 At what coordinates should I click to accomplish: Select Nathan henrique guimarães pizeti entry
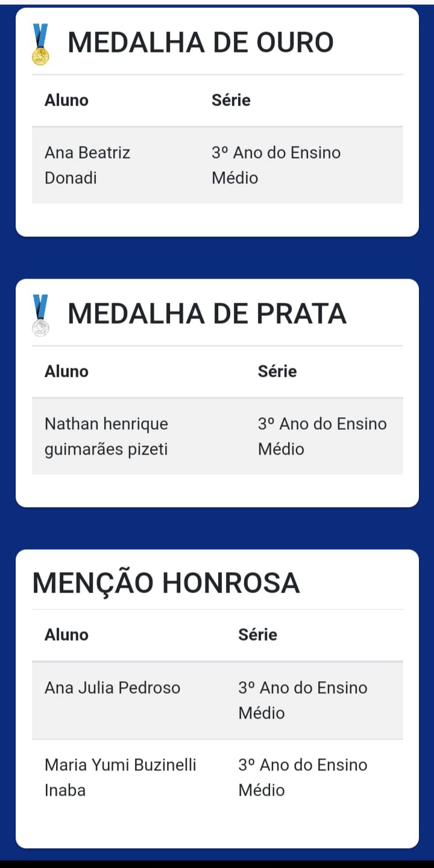106,436
